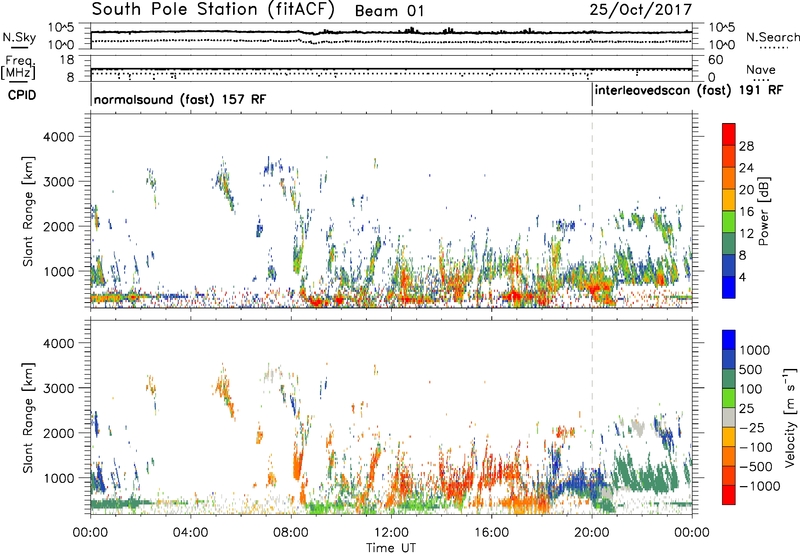Click the 'N.Search' legend label

point(772,37)
